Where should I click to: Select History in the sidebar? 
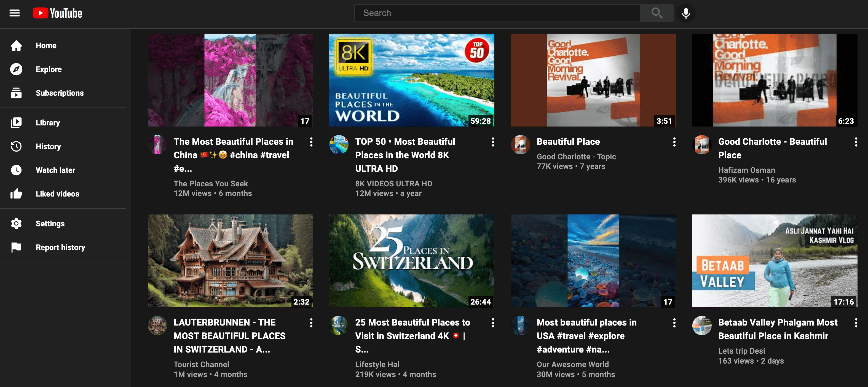pos(48,147)
